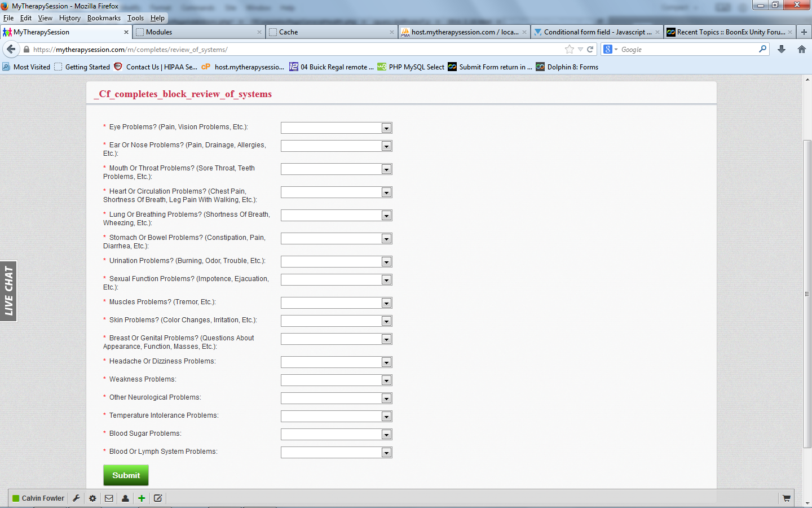Bookmark this page with the star icon
The image size is (812, 508).
570,50
